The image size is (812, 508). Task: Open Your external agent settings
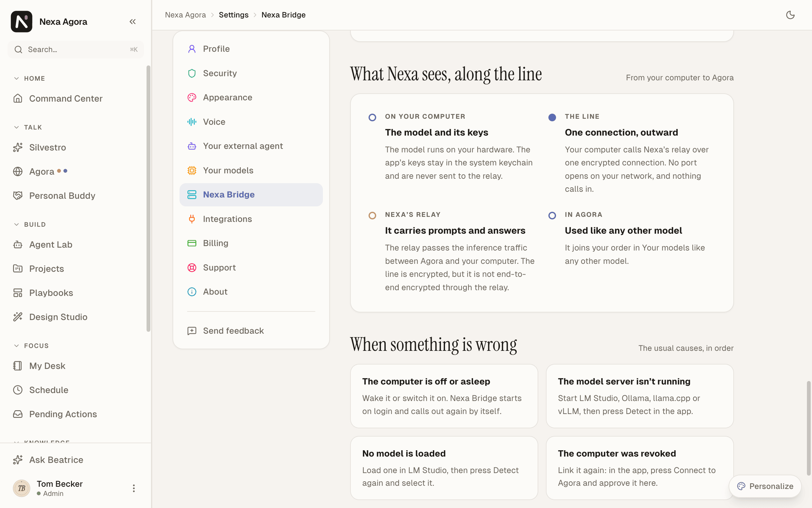point(251,146)
